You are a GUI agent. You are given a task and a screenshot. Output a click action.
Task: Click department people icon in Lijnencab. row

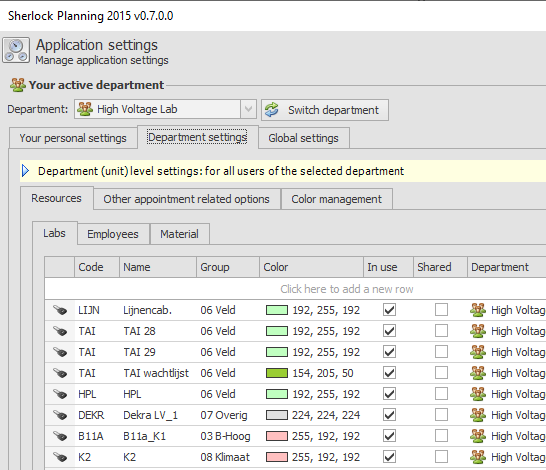pyautogui.click(x=478, y=310)
